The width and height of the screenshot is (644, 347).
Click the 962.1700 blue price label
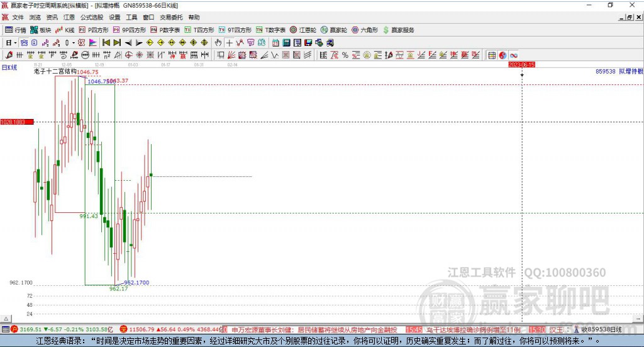136,283
